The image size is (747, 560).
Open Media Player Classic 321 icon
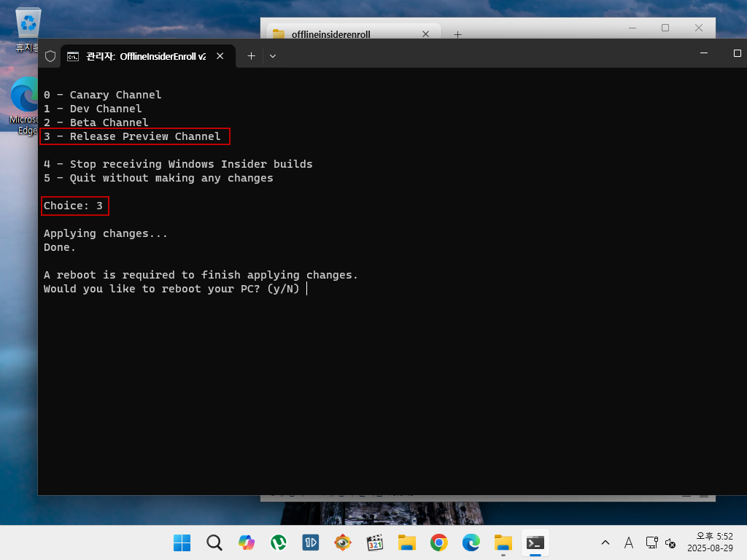pos(375,542)
